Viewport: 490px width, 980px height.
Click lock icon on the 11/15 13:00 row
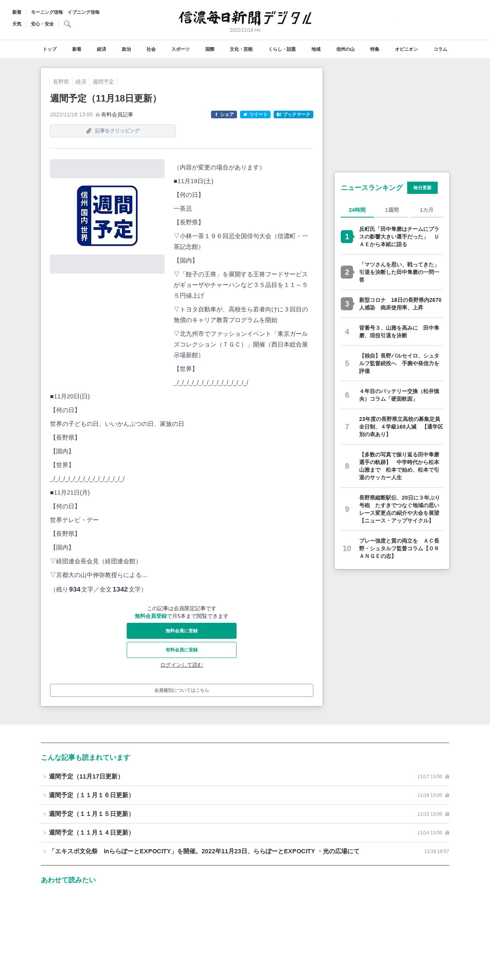pyautogui.click(x=447, y=814)
